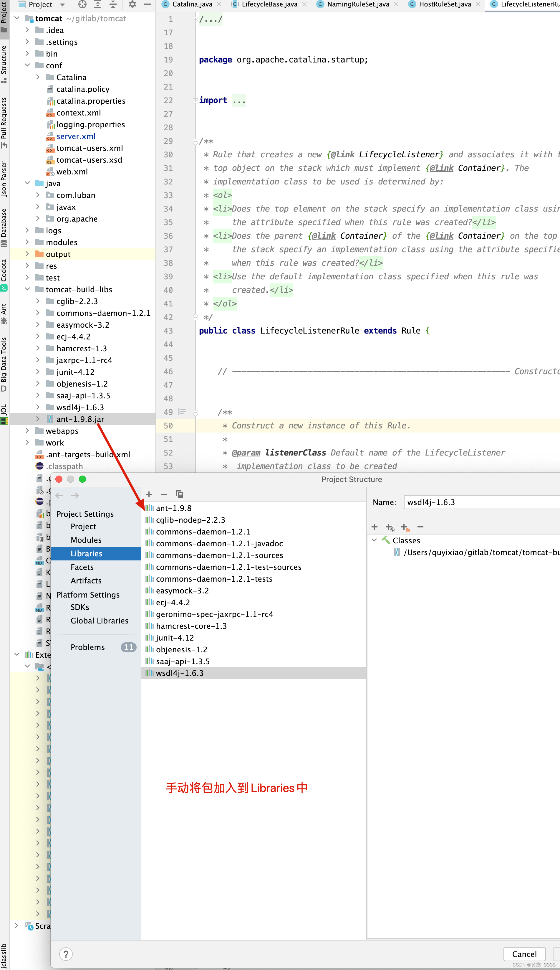Click Collapse All in Project panel toolbar
The width and height of the screenshot is (560, 970).
click(x=113, y=4)
